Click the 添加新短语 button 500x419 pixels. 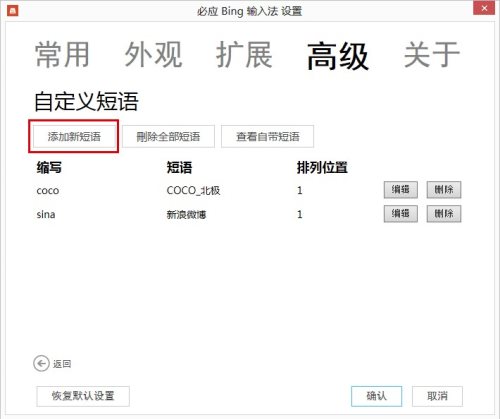pos(74,136)
